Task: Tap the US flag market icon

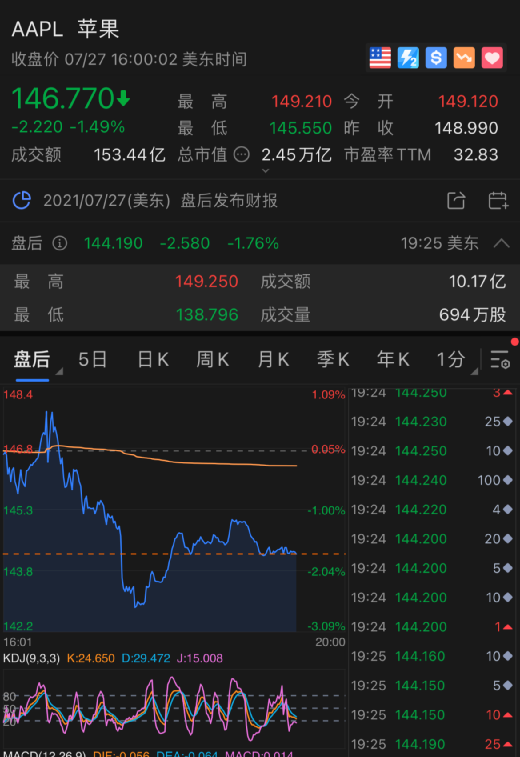Action: point(380,58)
